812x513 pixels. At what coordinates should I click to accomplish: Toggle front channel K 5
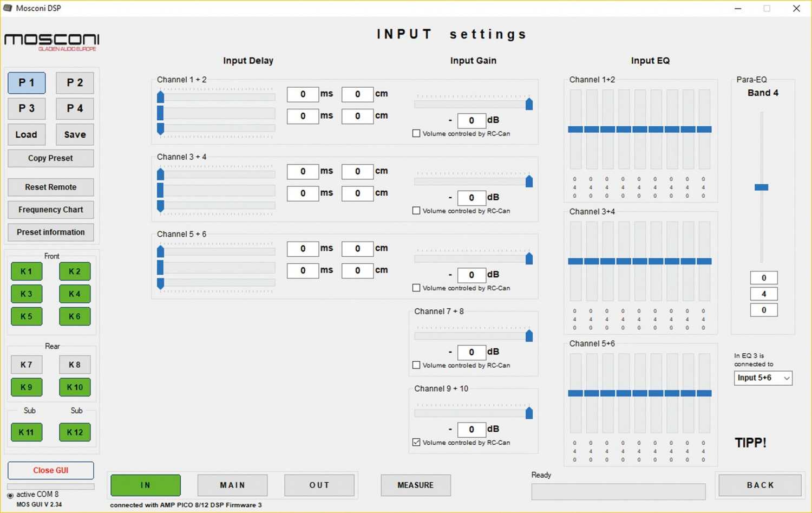tap(27, 316)
